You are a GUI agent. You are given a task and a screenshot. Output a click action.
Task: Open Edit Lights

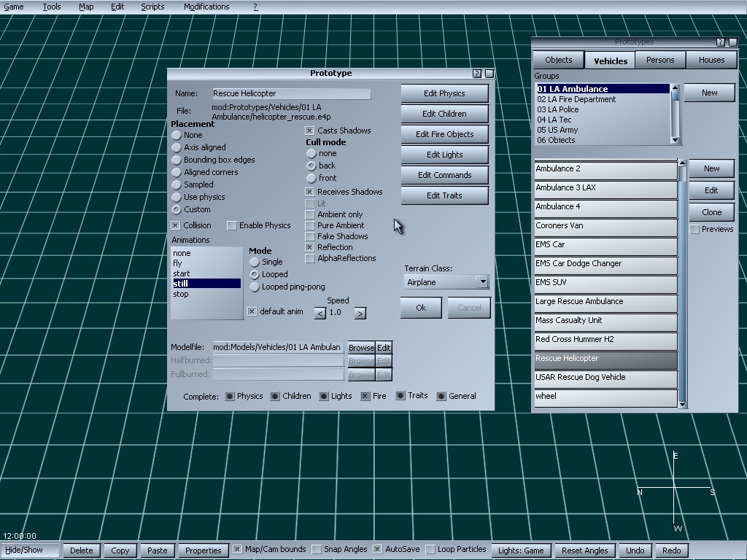[444, 155]
